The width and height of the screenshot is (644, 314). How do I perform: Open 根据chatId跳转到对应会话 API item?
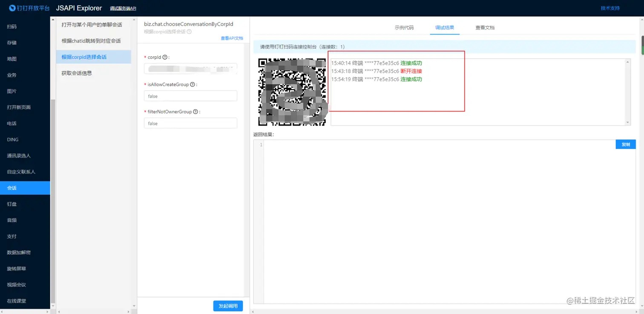click(93, 41)
